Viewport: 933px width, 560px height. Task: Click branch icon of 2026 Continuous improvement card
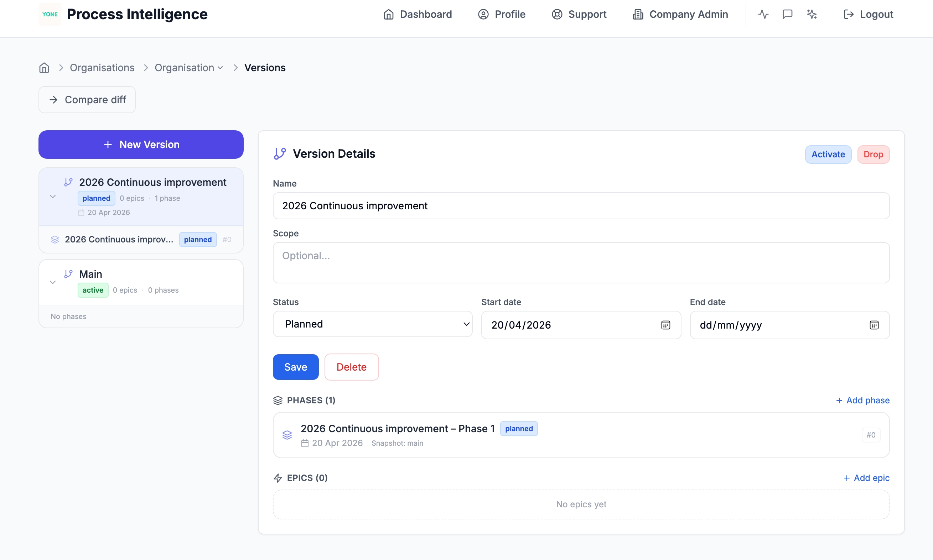[x=68, y=182]
